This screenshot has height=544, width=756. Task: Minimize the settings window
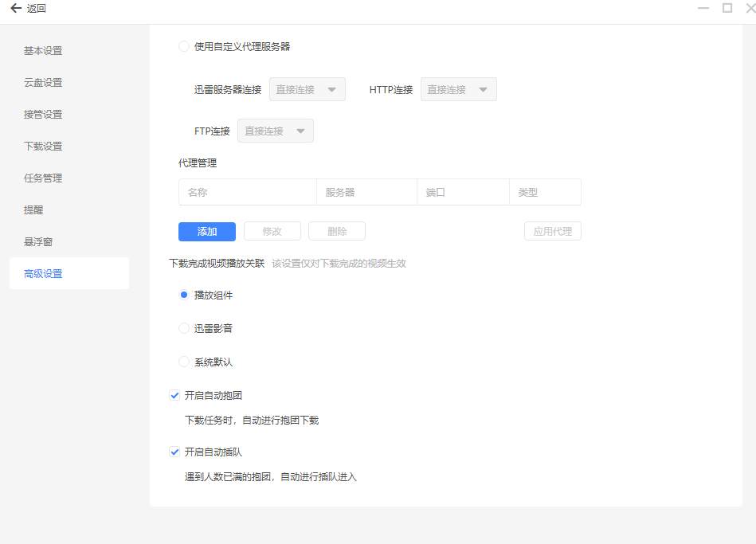703,8
